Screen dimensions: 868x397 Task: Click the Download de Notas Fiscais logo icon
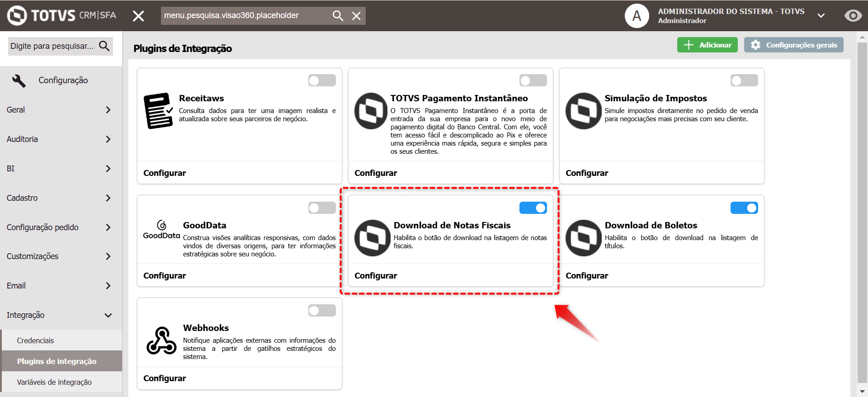click(373, 238)
